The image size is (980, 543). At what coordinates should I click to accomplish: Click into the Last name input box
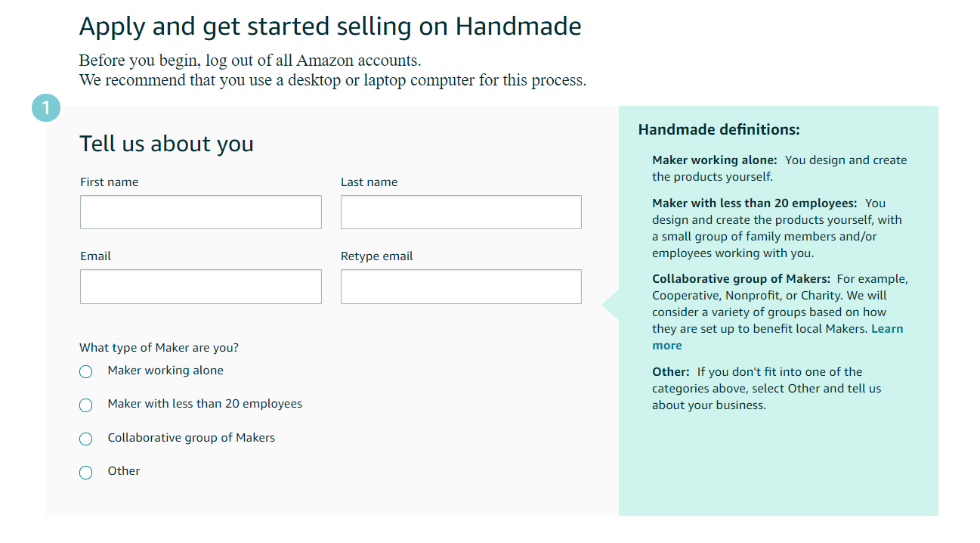click(x=461, y=213)
